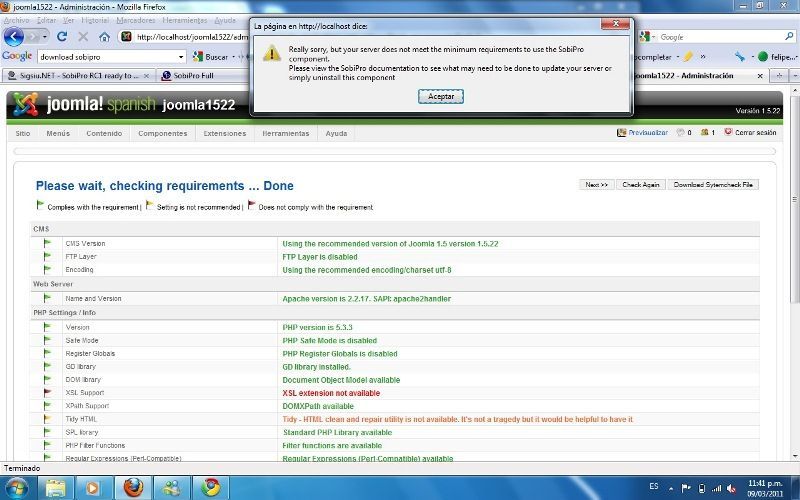Click the felipe account button on toolbar
This screenshot has height=500, width=800.
pyautogui.click(x=777, y=57)
